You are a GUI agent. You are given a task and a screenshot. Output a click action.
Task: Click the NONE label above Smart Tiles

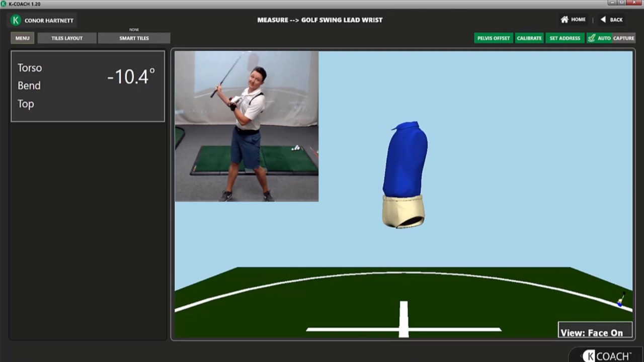[134, 30]
